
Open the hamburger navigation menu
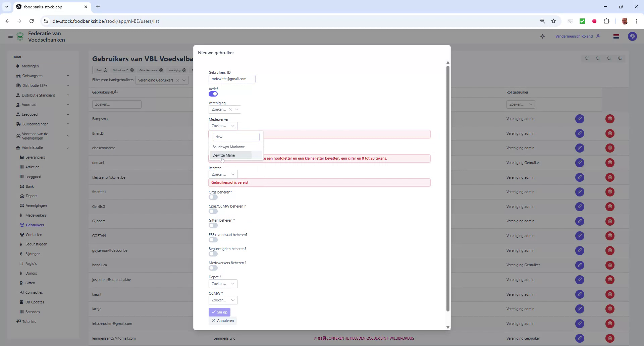coord(10,36)
